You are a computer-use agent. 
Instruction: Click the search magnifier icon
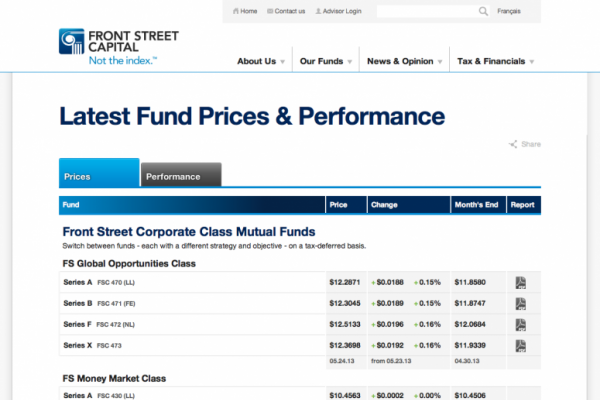click(x=484, y=11)
